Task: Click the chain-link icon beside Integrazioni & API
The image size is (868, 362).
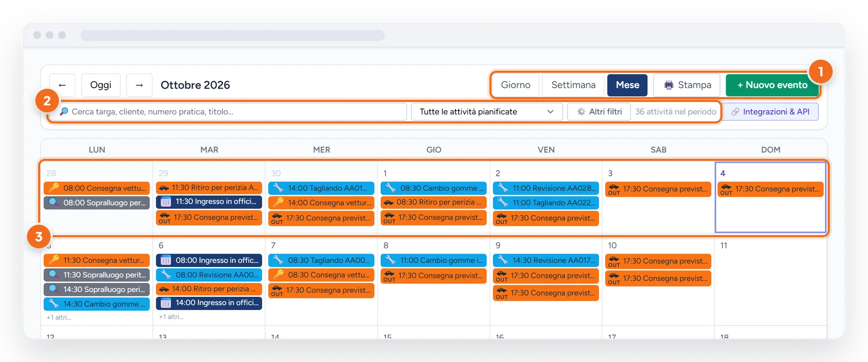Action: 735,112
